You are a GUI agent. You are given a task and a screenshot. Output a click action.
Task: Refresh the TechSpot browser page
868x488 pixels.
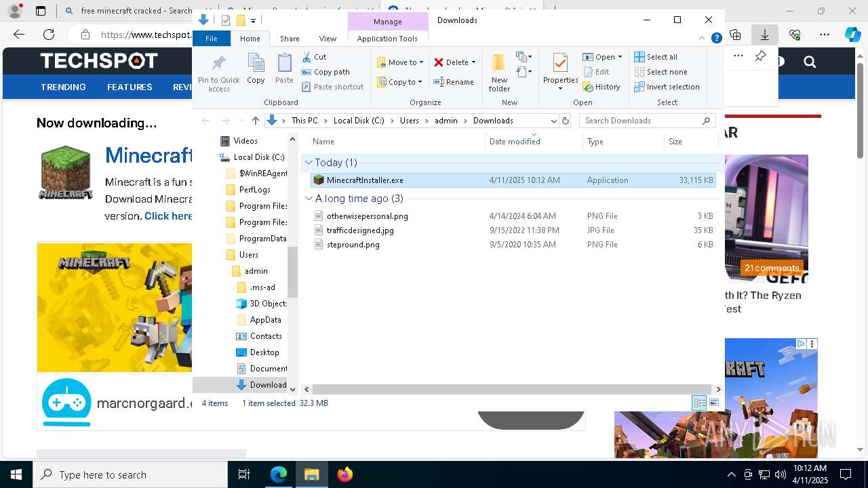(x=49, y=35)
